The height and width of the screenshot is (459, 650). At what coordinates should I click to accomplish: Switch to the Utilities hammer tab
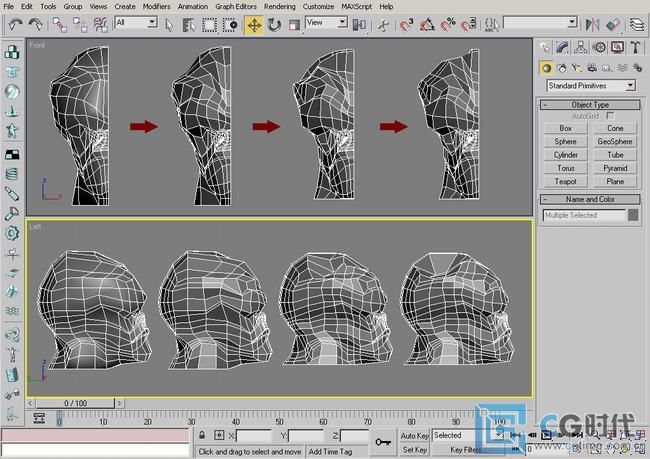pos(635,47)
